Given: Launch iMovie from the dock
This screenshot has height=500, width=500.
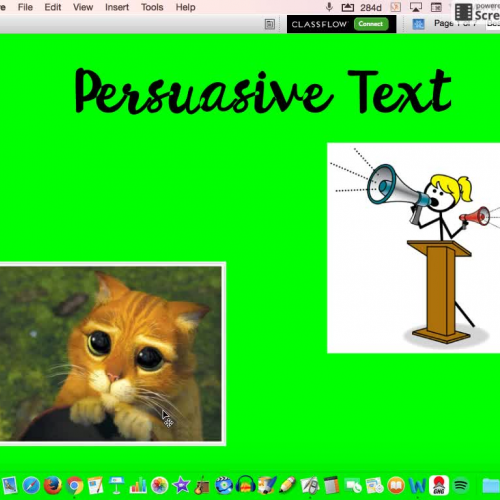Looking at the screenshot, I should pos(181,486).
